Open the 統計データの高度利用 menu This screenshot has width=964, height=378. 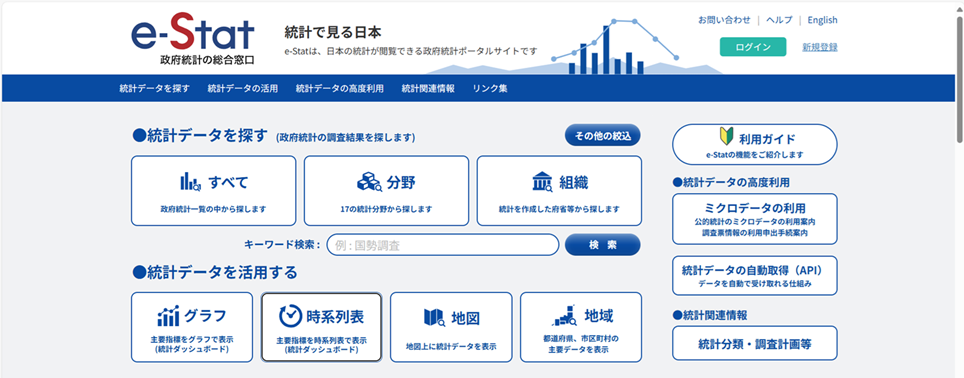(x=339, y=89)
